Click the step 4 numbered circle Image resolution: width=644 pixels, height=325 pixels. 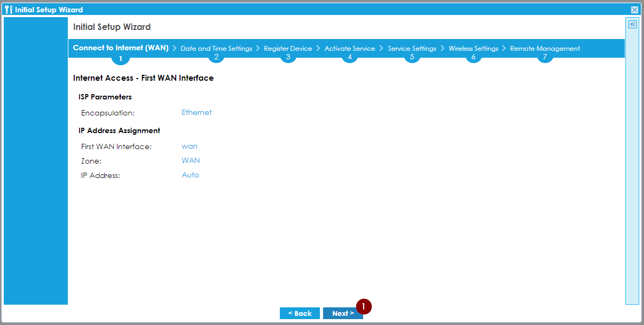point(350,57)
